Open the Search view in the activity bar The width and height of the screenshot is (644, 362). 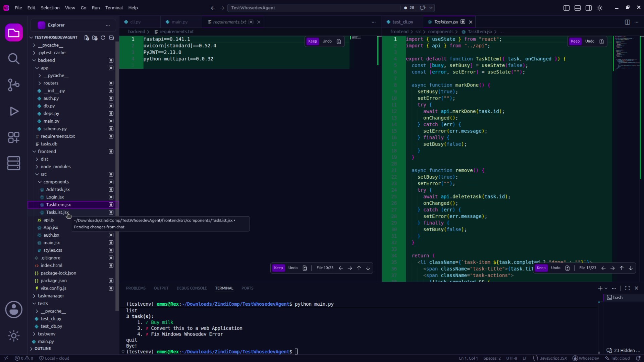point(14,59)
